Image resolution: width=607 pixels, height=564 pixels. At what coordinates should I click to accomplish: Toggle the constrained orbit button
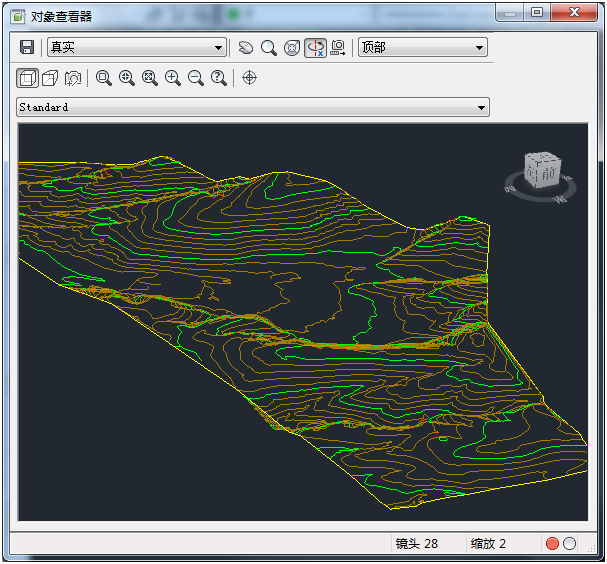point(315,48)
